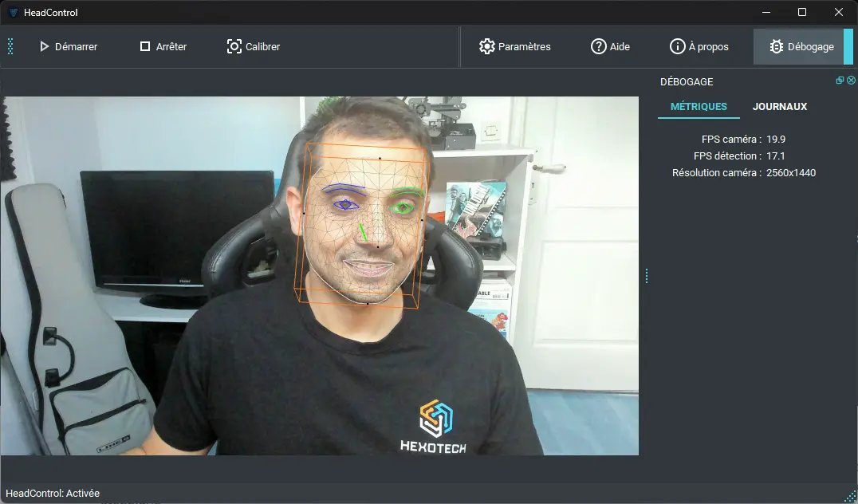Click the splitter handle beside the camera view
This screenshot has height=504, width=858.
click(x=646, y=276)
